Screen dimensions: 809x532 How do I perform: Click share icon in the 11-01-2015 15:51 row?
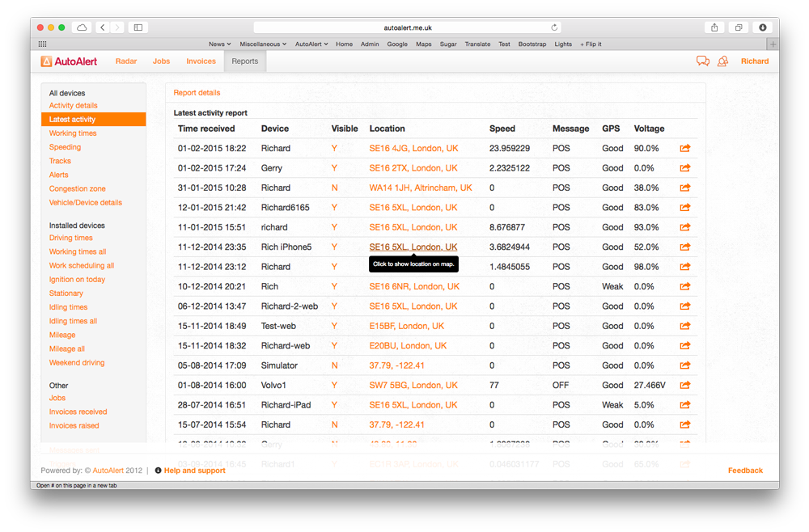(x=684, y=227)
